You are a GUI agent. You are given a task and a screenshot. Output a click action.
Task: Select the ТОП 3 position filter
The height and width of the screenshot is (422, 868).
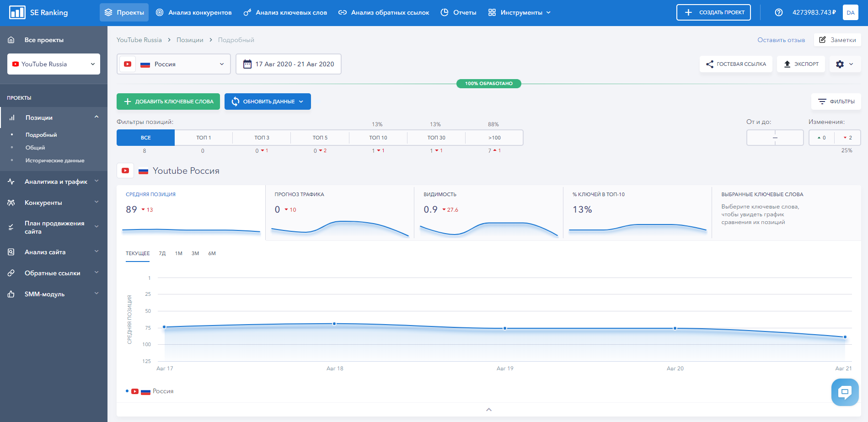[262, 138]
